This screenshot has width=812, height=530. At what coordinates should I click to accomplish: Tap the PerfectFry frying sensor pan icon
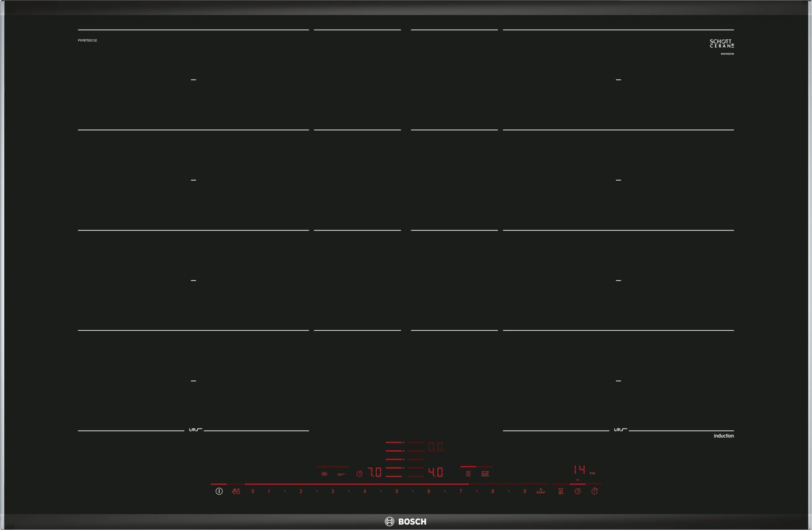pos(324,474)
